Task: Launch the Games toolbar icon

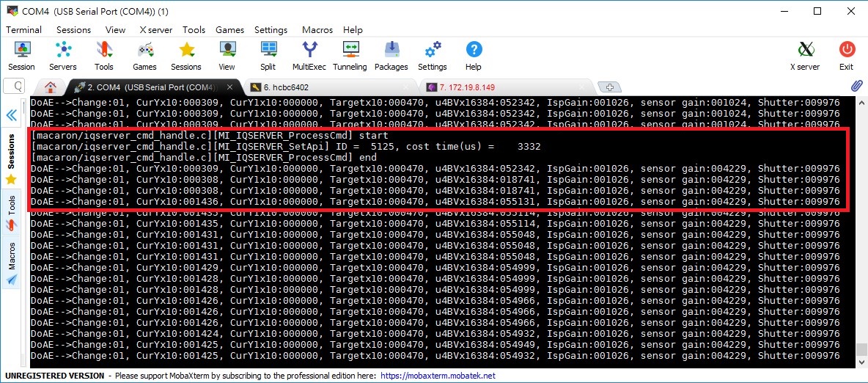Action: pyautogui.click(x=144, y=56)
